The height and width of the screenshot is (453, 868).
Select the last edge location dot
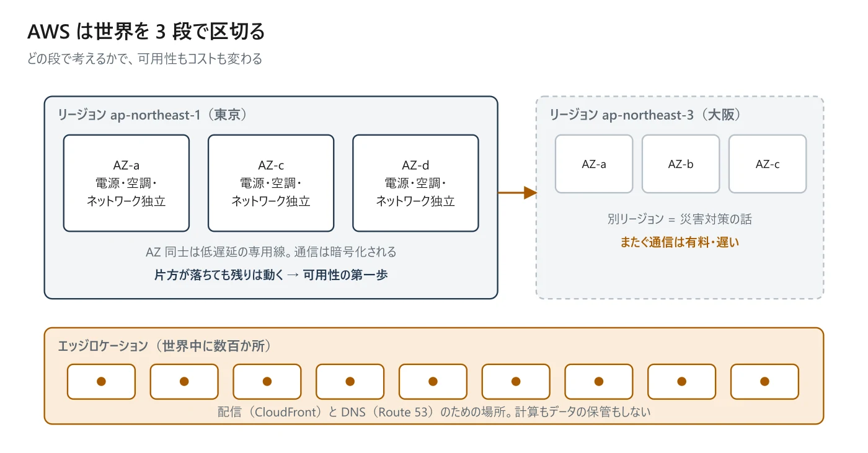[x=764, y=382]
